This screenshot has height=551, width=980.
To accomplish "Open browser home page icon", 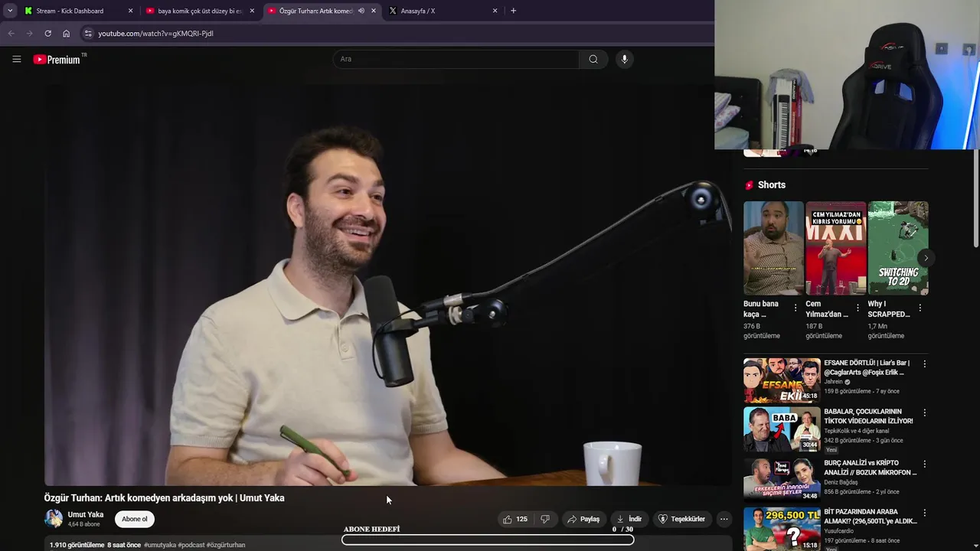I will [66, 33].
